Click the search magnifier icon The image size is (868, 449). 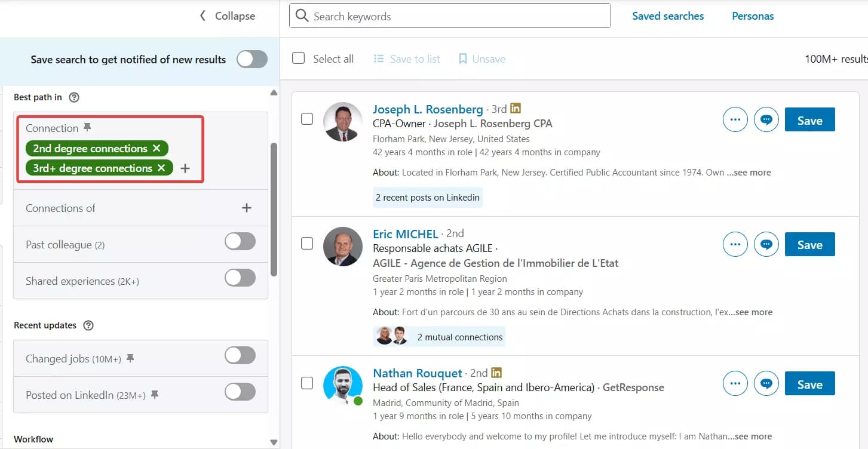pyautogui.click(x=302, y=16)
